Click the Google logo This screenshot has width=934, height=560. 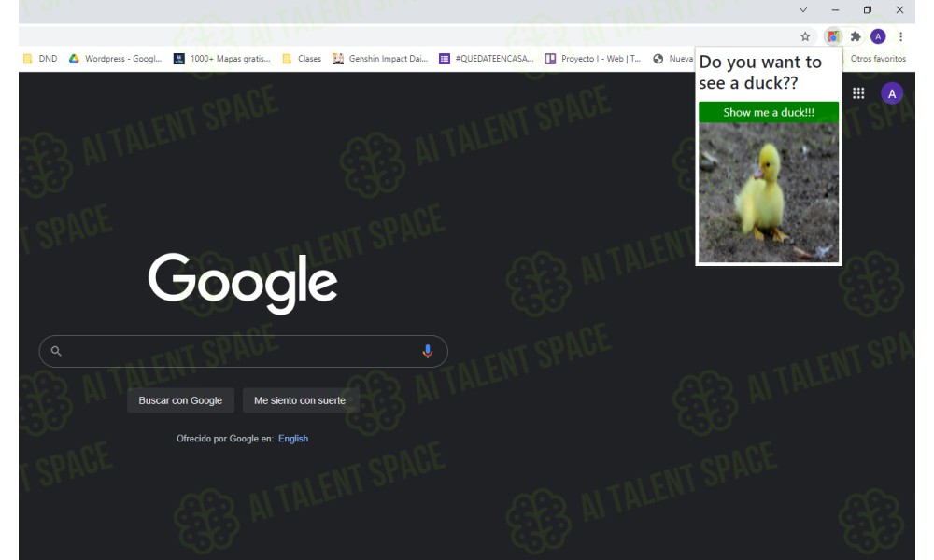(243, 284)
